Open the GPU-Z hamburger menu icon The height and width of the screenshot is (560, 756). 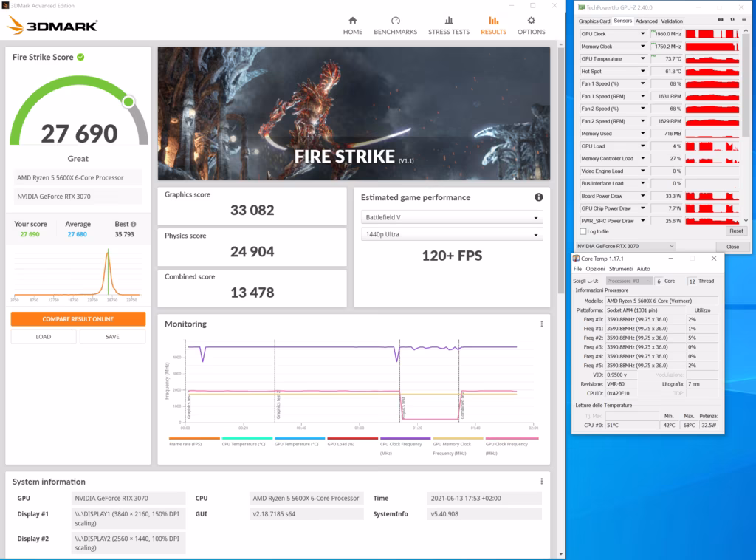[744, 20]
